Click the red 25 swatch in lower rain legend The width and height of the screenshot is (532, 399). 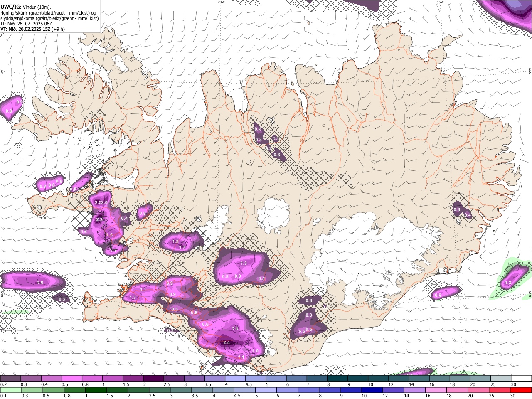click(500, 390)
